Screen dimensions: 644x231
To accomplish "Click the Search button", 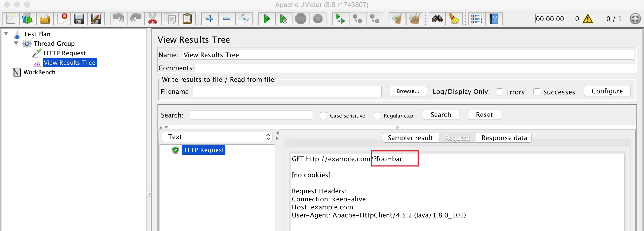I will [x=441, y=115].
